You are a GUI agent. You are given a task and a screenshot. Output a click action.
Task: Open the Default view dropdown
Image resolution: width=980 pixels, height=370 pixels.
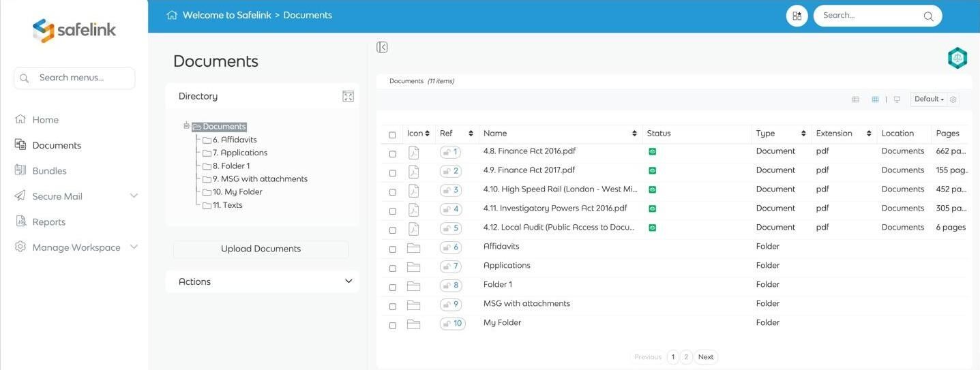[929, 99]
